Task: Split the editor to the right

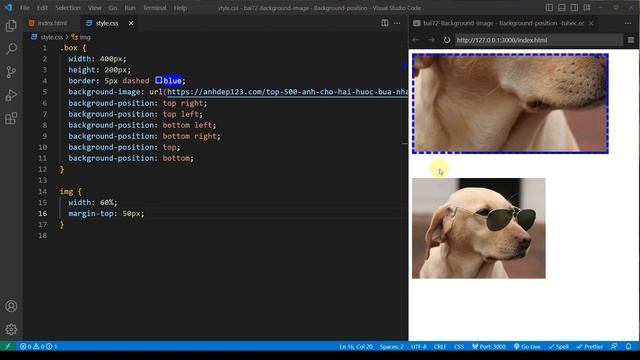Action: [x=384, y=23]
